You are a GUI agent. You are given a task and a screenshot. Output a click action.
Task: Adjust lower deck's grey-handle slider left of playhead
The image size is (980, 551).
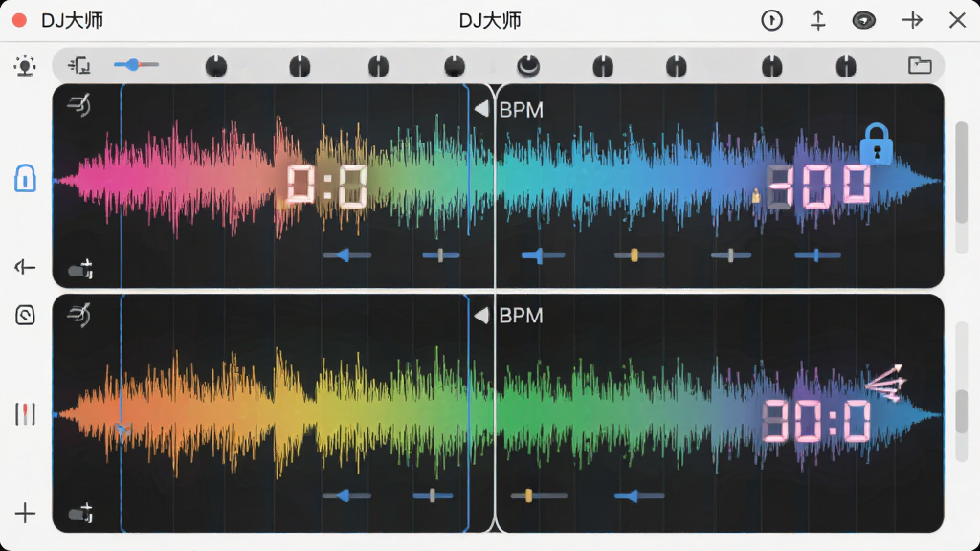pyautogui.click(x=433, y=496)
